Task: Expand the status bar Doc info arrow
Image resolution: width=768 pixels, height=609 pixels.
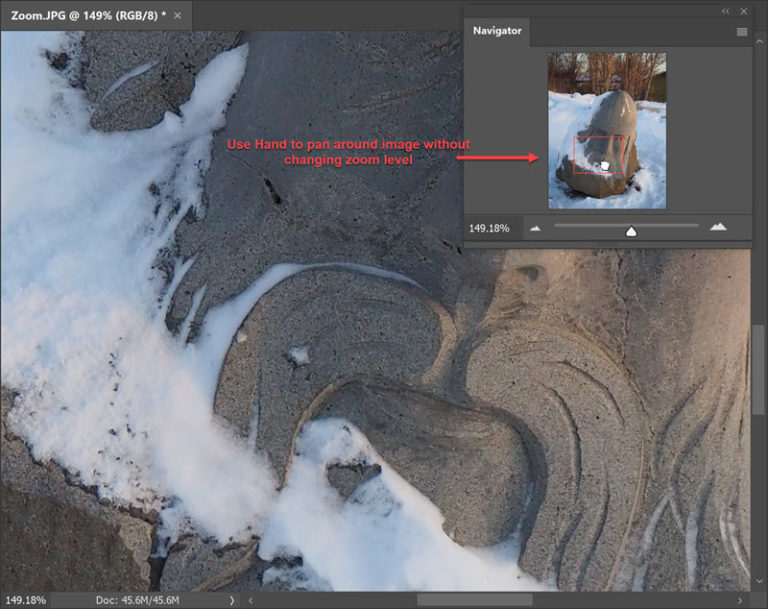Action: (232, 600)
